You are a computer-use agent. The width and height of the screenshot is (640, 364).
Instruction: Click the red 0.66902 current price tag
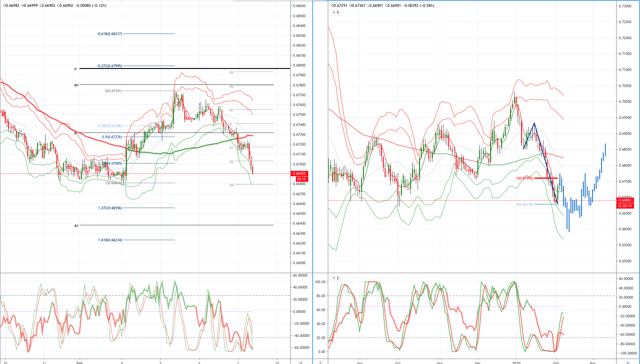tap(299, 174)
